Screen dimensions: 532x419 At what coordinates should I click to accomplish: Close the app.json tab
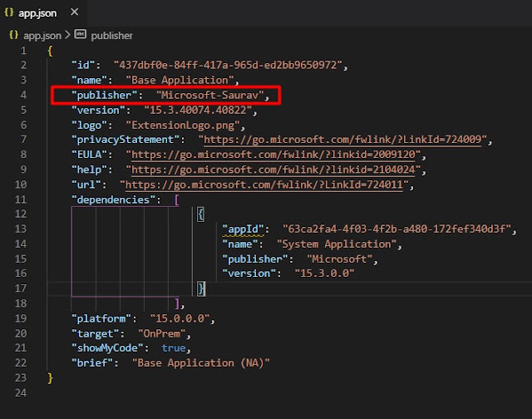click(74, 12)
